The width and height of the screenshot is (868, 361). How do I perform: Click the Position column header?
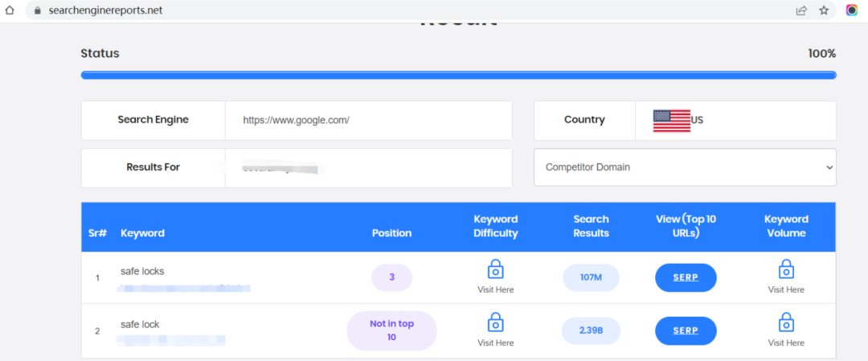coord(391,233)
